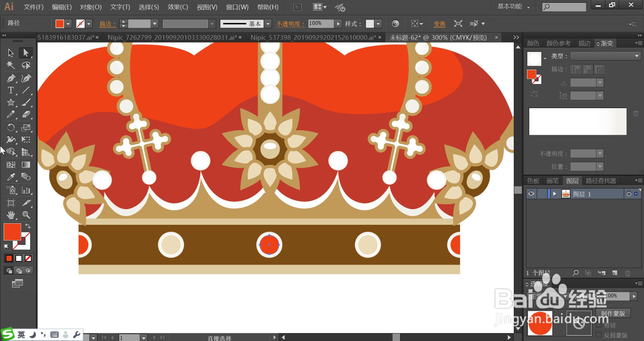644x341 pixels.
Task: Open 基本 brush definition dropdown
Action: 268,24
